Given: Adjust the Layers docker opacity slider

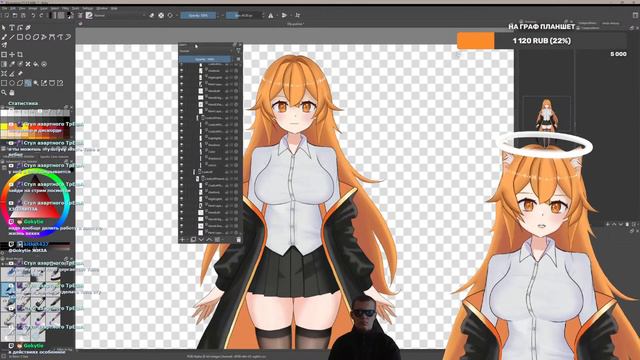Looking at the screenshot, I should click(205, 59).
